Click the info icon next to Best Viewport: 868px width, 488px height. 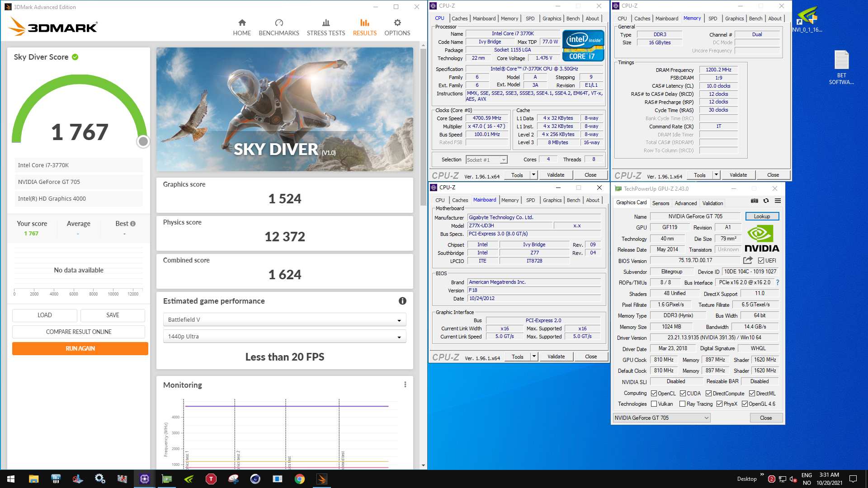(133, 224)
